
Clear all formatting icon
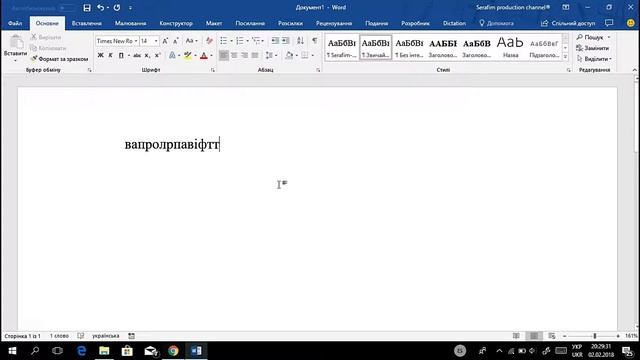[209, 41]
